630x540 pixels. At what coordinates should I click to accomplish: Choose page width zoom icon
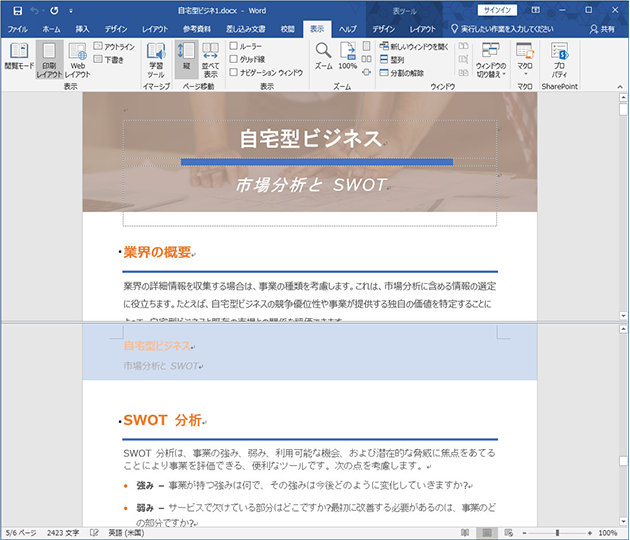(366, 72)
